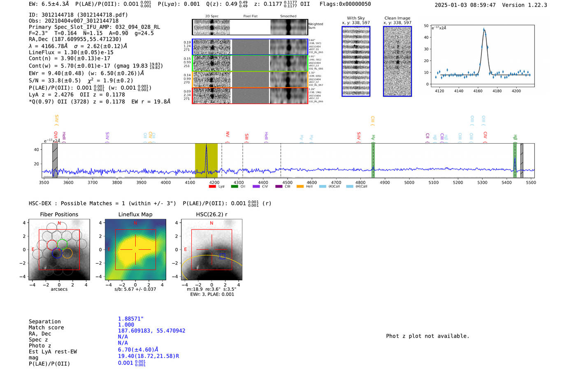Select the green-framed fiber spectrum row
Image resolution: width=576 pixels, height=392 pixels.
tap(250, 63)
